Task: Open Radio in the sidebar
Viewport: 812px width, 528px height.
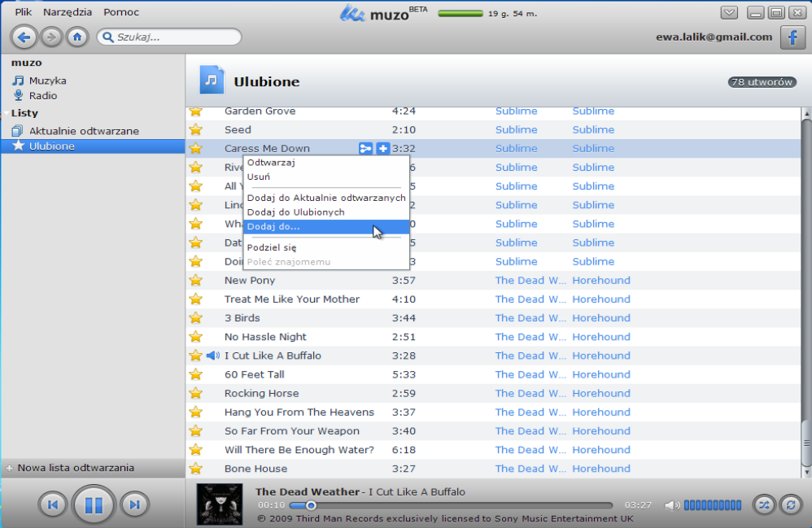Action: (x=43, y=96)
